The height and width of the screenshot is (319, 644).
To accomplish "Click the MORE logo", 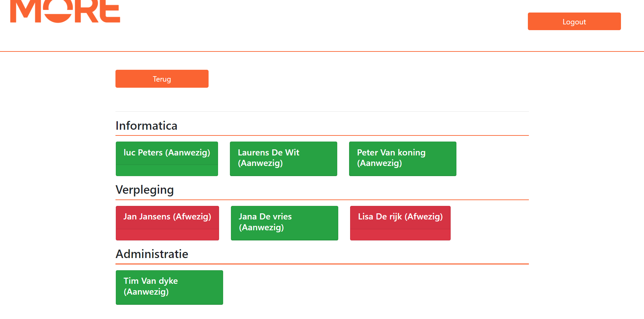I will pyautogui.click(x=65, y=12).
